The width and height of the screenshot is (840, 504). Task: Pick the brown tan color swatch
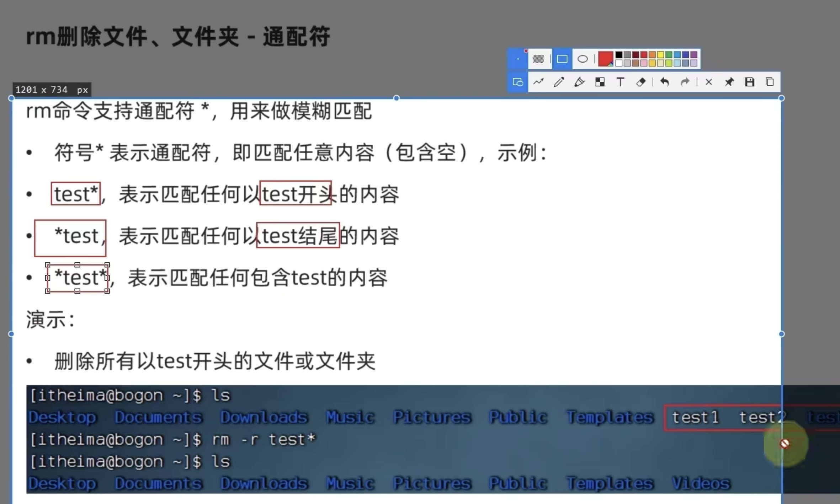tap(636, 63)
